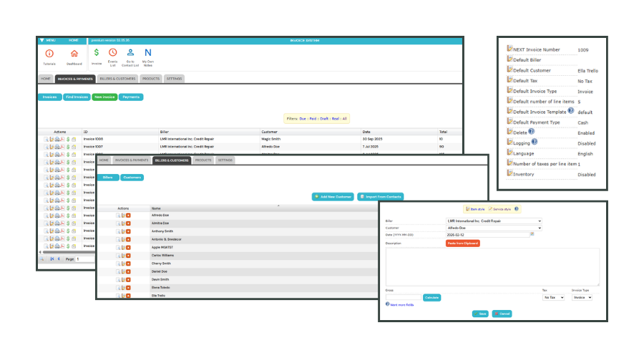The height and width of the screenshot is (358, 644).
Task: Click the Find Invoices button
Action: pos(77,97)
